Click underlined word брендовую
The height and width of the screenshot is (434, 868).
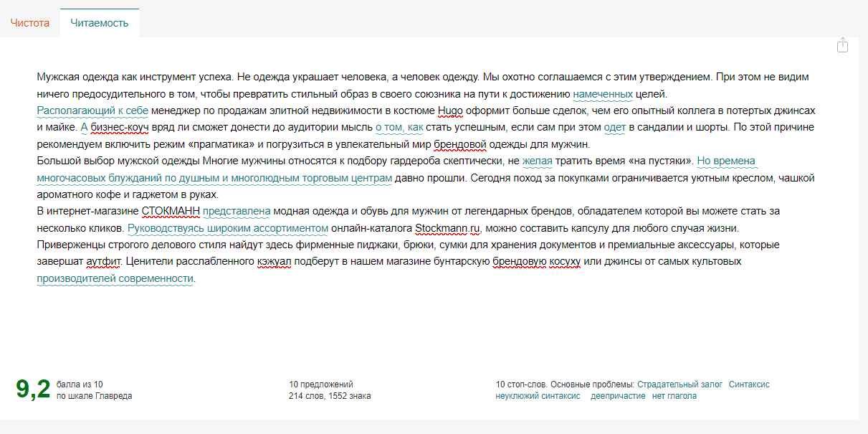click(518, 261)
